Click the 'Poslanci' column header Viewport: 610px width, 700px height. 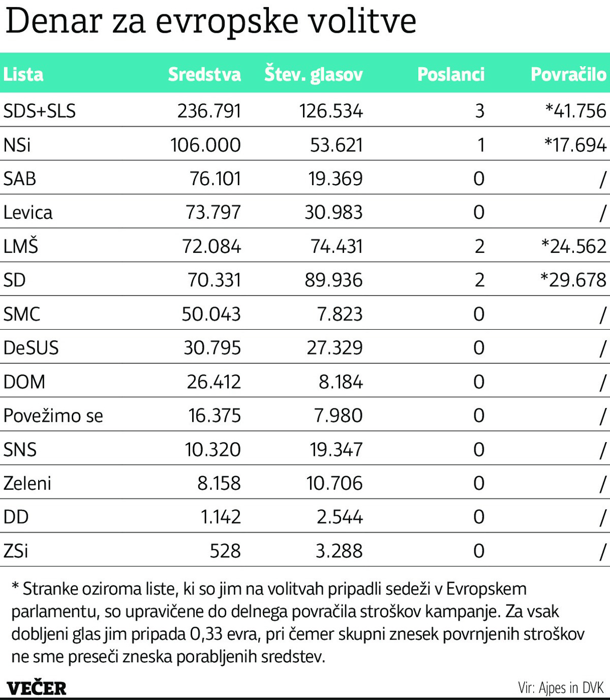tap(451, 75)
